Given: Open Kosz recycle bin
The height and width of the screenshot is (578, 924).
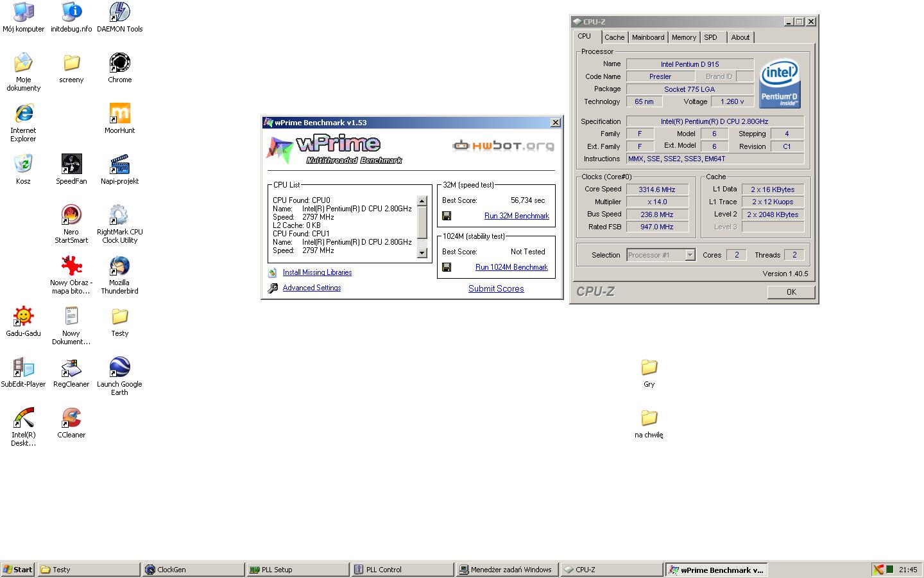Looking at the screenshot, I should [23, 164].
